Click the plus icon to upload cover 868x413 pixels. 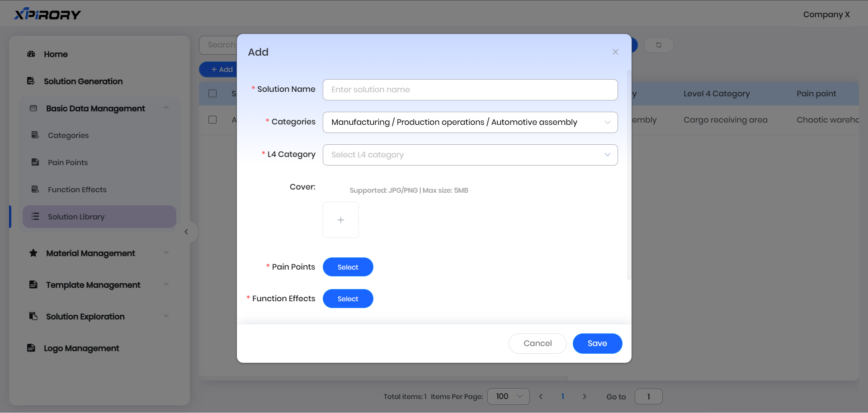[x=341, y=220]
